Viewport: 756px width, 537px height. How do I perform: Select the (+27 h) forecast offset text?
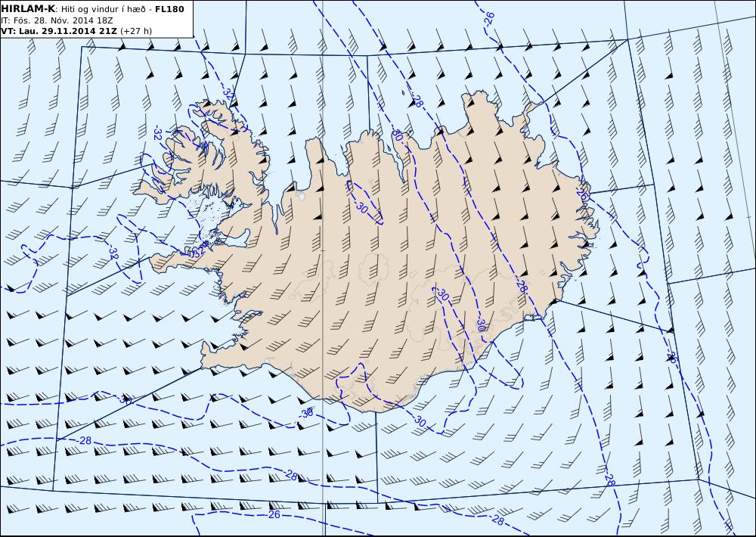pos(136,31)
